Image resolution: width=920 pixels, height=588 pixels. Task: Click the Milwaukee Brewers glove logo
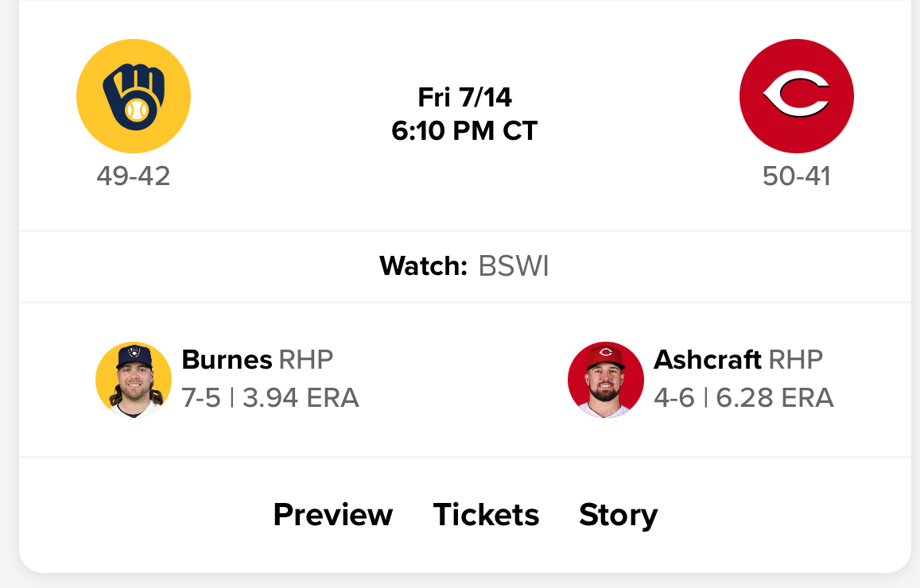point(134,96)
